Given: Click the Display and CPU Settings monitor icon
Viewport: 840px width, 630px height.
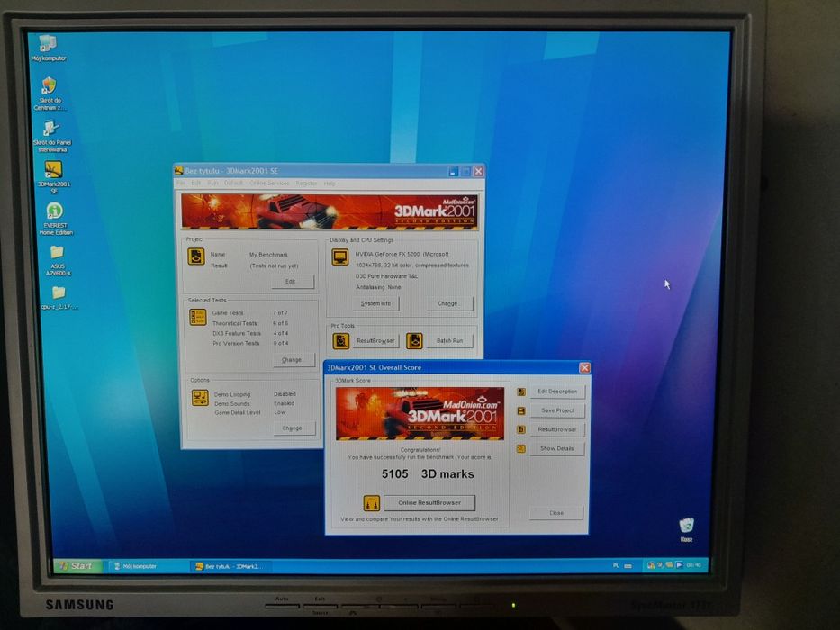Looking at the screenshot, I should click(x=339, y=257).
